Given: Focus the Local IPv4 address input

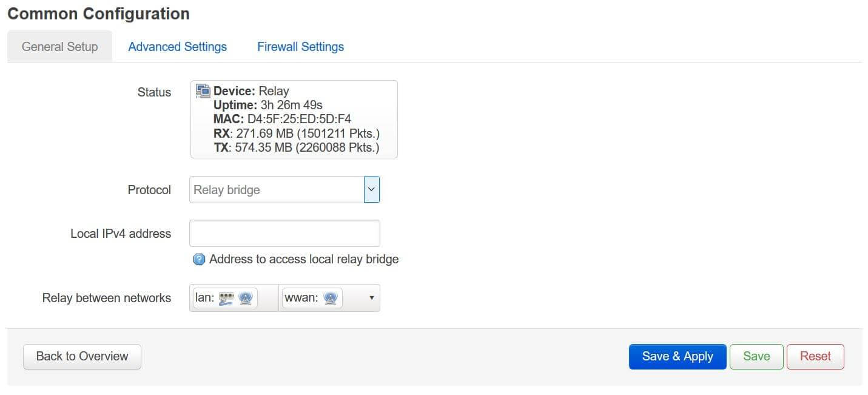Looking at the screenshot, I should point(284,234).
